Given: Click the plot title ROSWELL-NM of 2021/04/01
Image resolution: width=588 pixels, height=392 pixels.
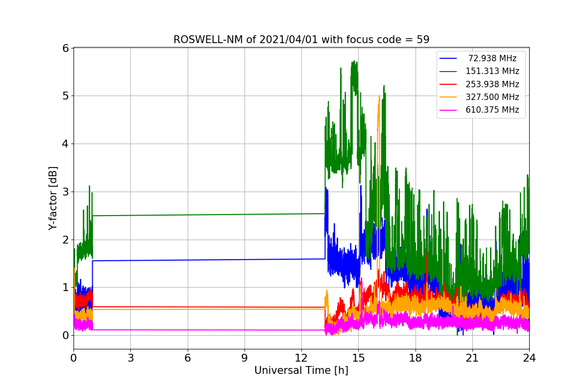Looking at the screenshot, I should 301,40.
